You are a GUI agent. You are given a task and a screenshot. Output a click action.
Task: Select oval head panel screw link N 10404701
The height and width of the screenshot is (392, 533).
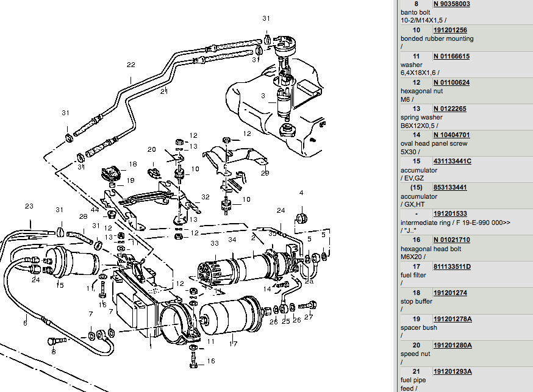pyautogui.click(x=451, y=135)
